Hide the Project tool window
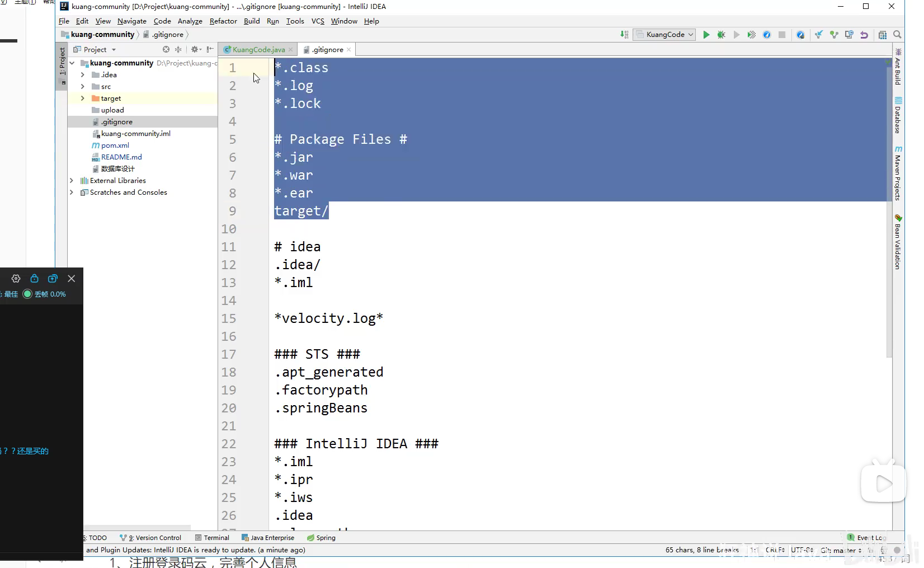Screen dimensions: 924x568 (x=210, y=49)
